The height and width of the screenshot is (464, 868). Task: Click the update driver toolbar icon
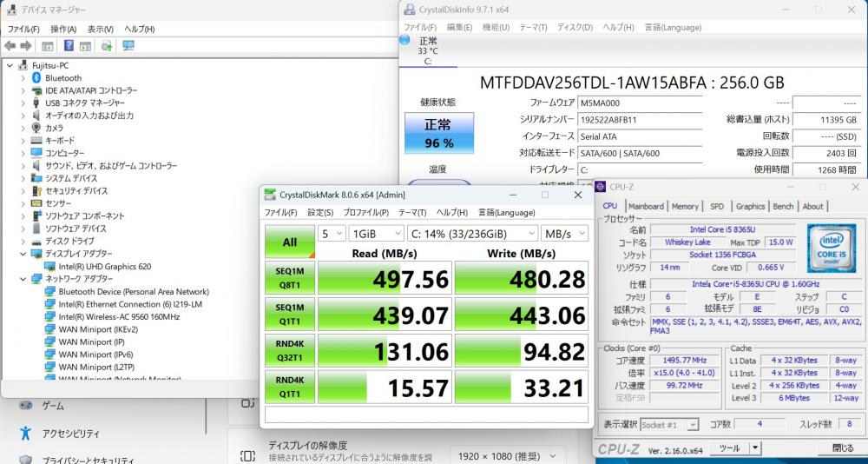point(107,46)
